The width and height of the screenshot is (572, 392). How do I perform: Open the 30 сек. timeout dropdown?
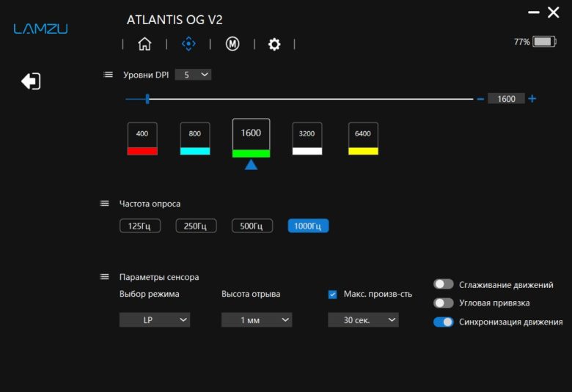363,319
